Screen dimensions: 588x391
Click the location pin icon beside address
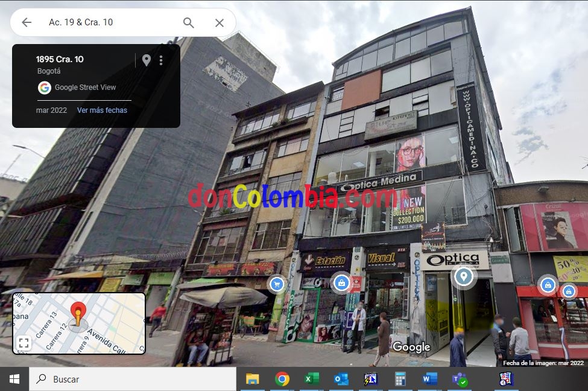pos(146,60)
